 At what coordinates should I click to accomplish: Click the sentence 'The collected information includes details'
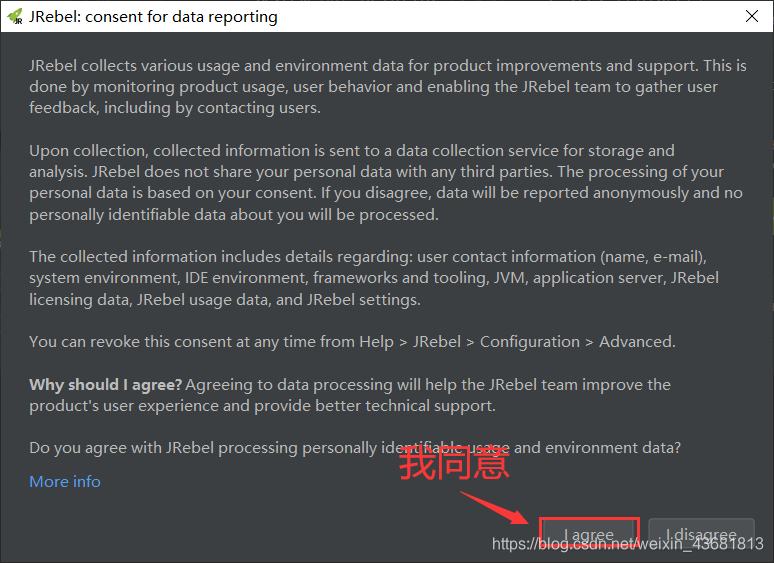pos(374,278)
